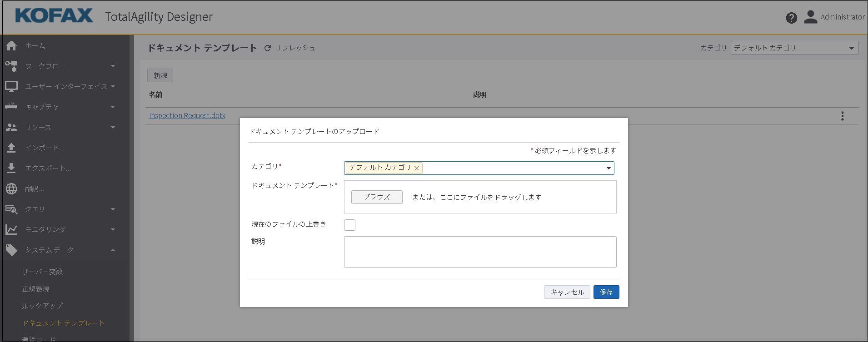Click the Import upload icon
This screenshot has height=342, width=868.
pyautogui.click(x=11, y=148)
